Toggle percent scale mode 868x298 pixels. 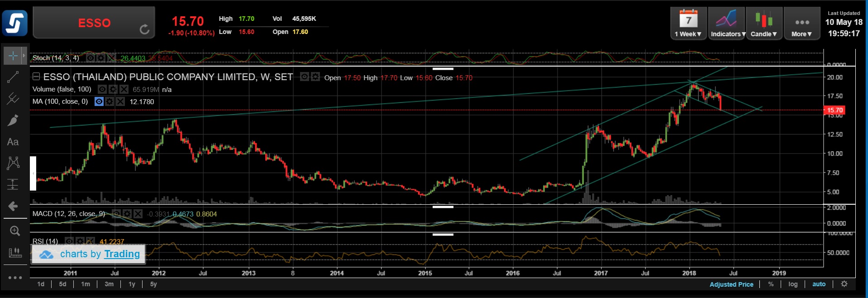point(771,284)
